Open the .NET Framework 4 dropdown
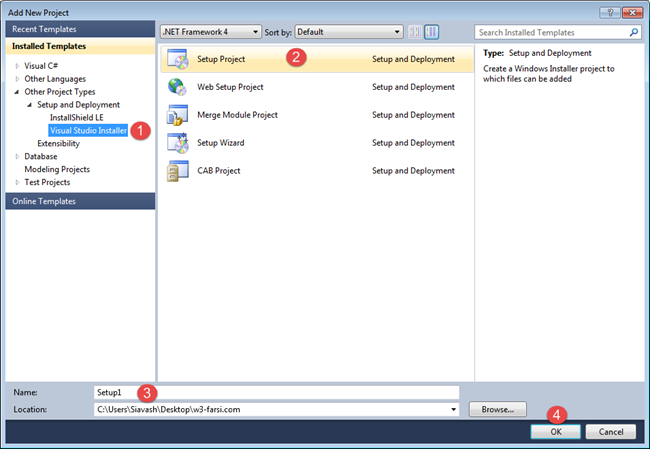The height and width of the screenshot is (449, 650). (211, 32)
